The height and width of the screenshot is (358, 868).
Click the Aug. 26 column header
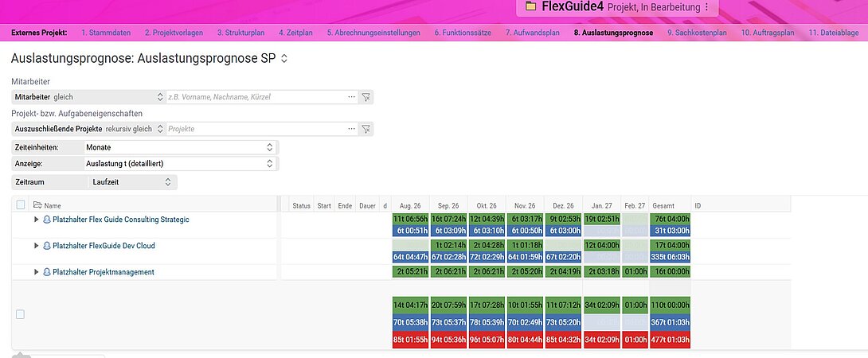coord(410,205)
